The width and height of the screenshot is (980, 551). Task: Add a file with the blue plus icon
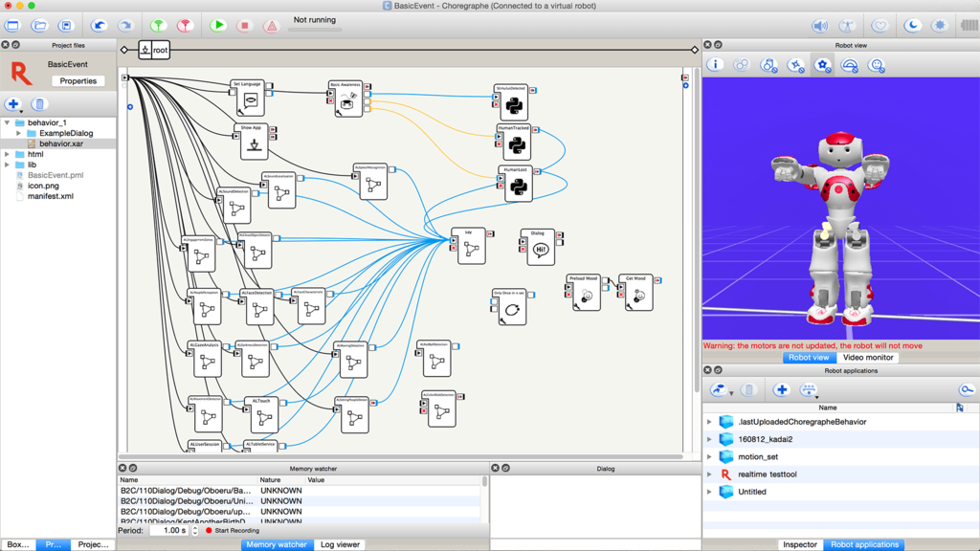pyautogui.click(x=13, y=104)
